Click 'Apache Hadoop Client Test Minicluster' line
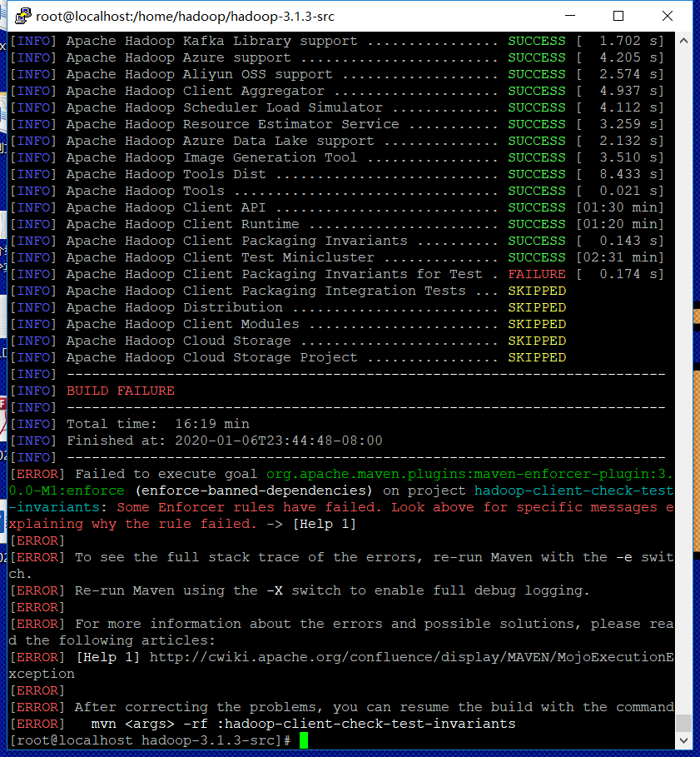 (x=337, y=257)
